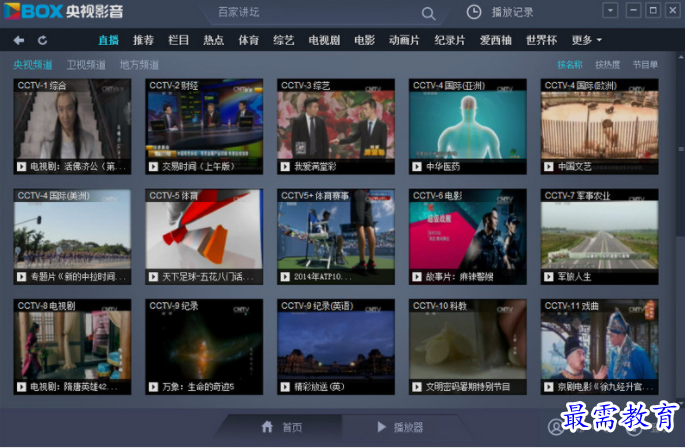This screenshot has height=448, width=685.
Task: Open CCTV-6 电影 channel thumbnail
Action: point(468,236)
